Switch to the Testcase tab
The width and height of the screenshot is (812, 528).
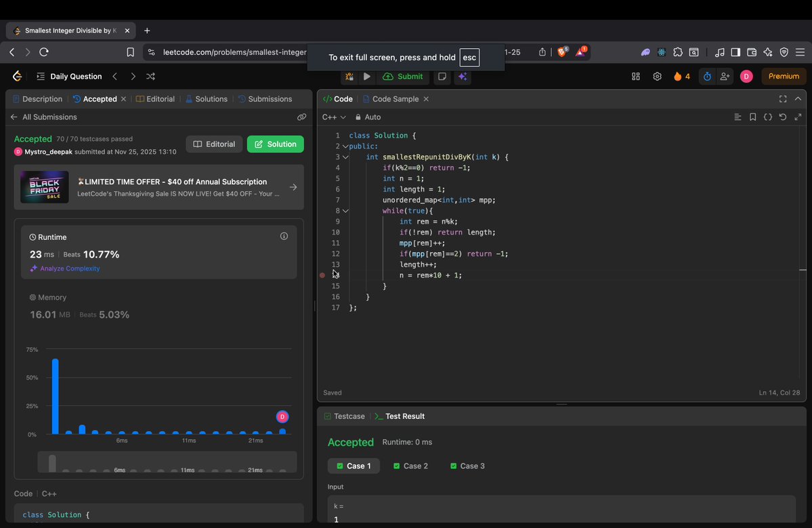pyautogui.click(x=345, y=416)
